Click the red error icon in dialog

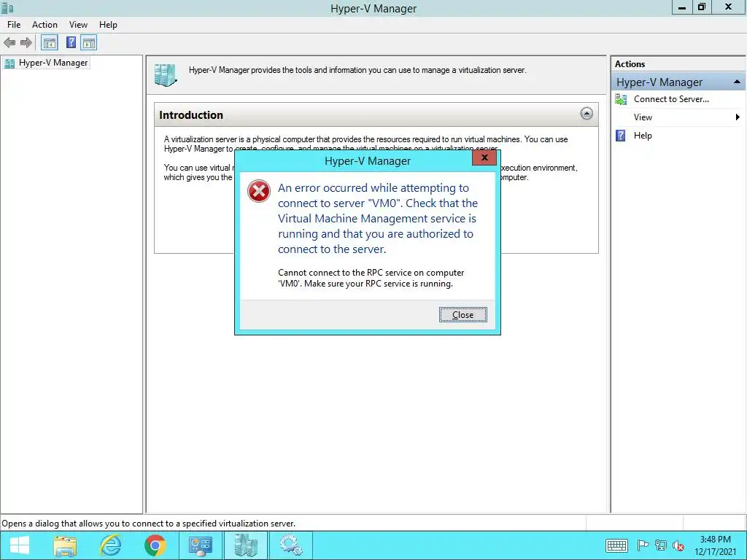coord(259,191)
